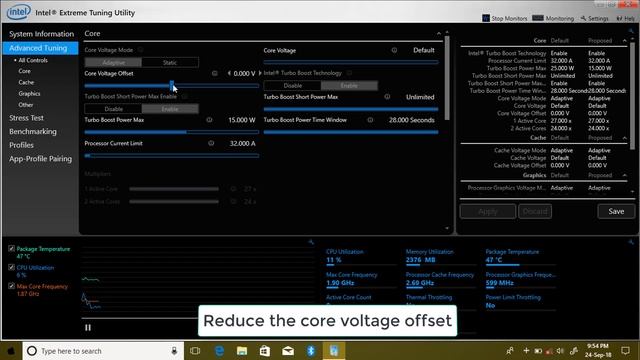
Task: Open Other tuning sub-item
Action: [x=26, y=105]
